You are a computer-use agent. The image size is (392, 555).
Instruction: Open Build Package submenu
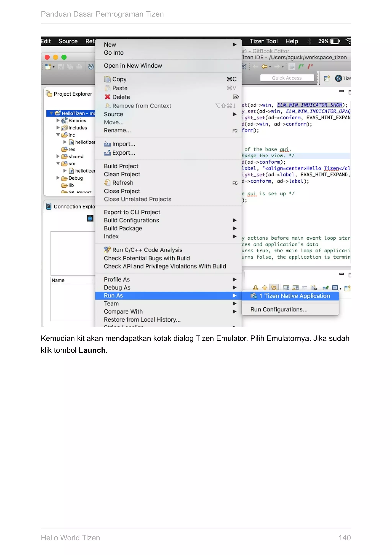coord(168,228)
